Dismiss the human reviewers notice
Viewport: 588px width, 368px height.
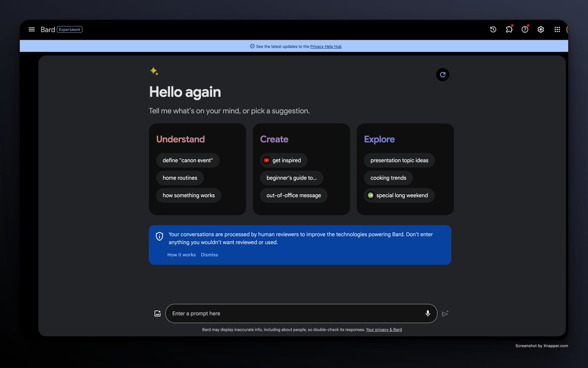(209, 255)
